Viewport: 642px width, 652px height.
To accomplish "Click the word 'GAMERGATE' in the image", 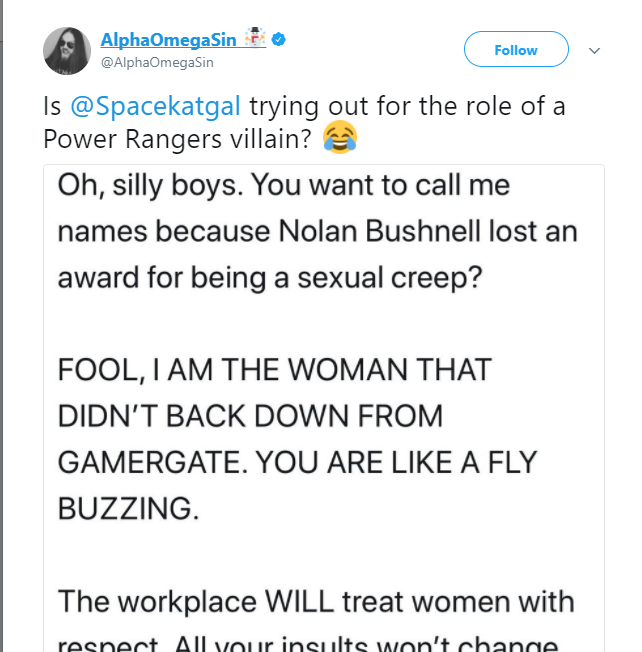I will pyautogui.click(x=152, y=462).
